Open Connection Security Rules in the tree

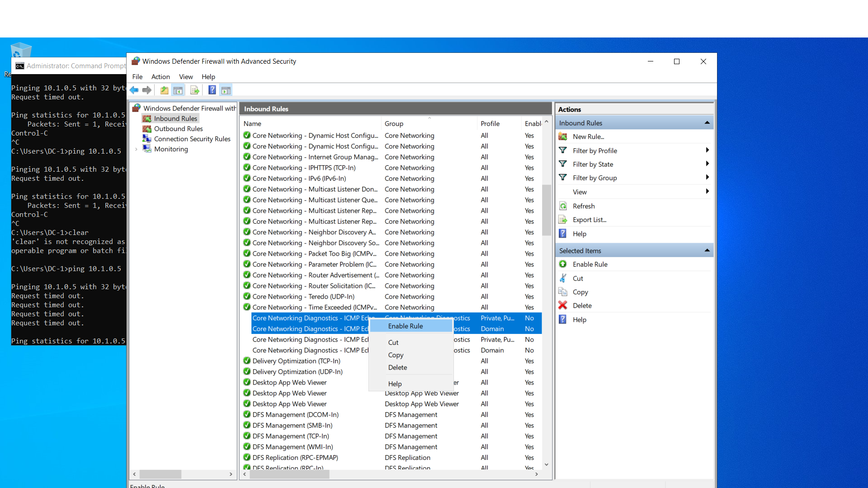(x=192, y=139)
